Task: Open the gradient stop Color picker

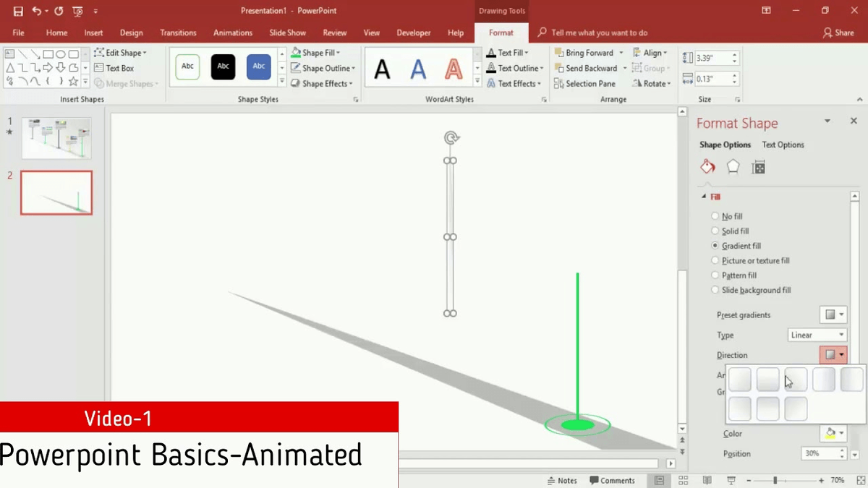Action: coord(833,433)
